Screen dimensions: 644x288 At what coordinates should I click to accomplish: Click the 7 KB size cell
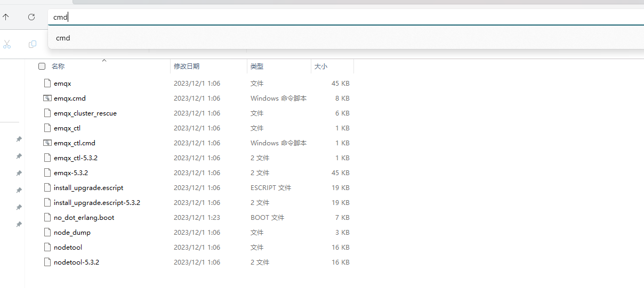[342, 218]
